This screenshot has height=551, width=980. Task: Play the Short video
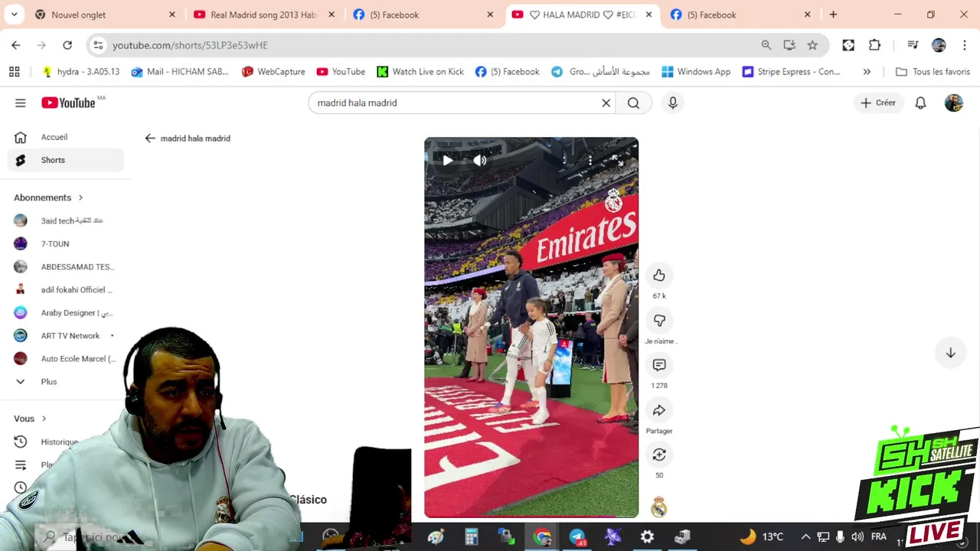[x=448, y=161]
